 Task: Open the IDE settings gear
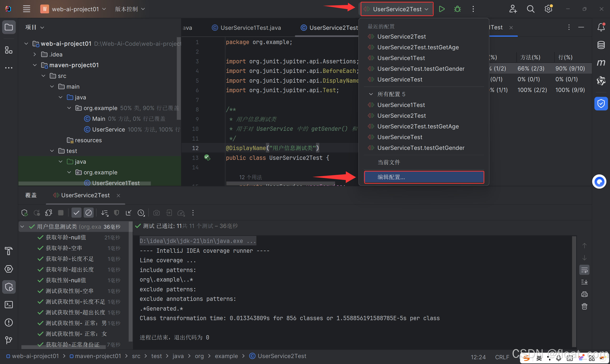point(548,9)
